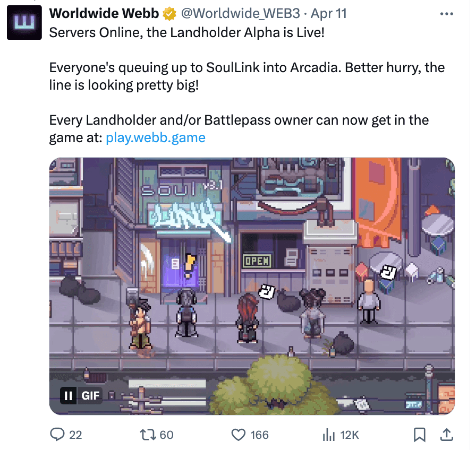View analytics via the bar chart icon
Image resolution: width=476 pixels, height=450 pixels.
pyautogui.click(x=329, y=435)
